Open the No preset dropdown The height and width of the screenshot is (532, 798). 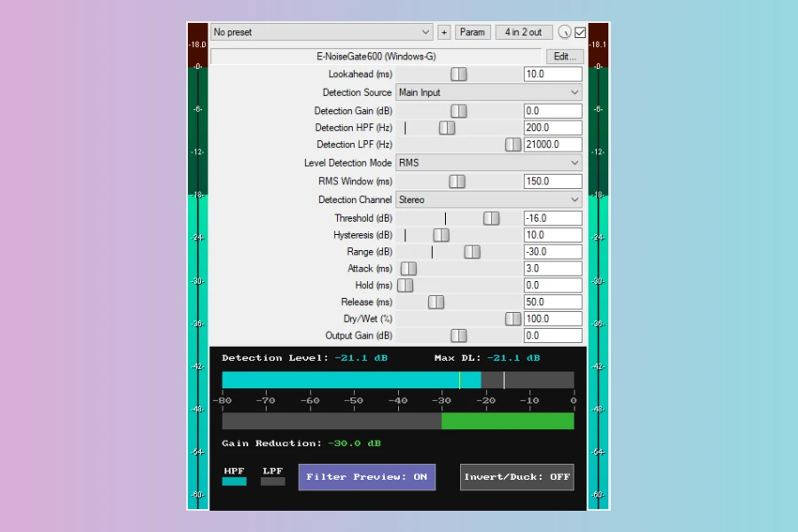(x=322, y=32)
